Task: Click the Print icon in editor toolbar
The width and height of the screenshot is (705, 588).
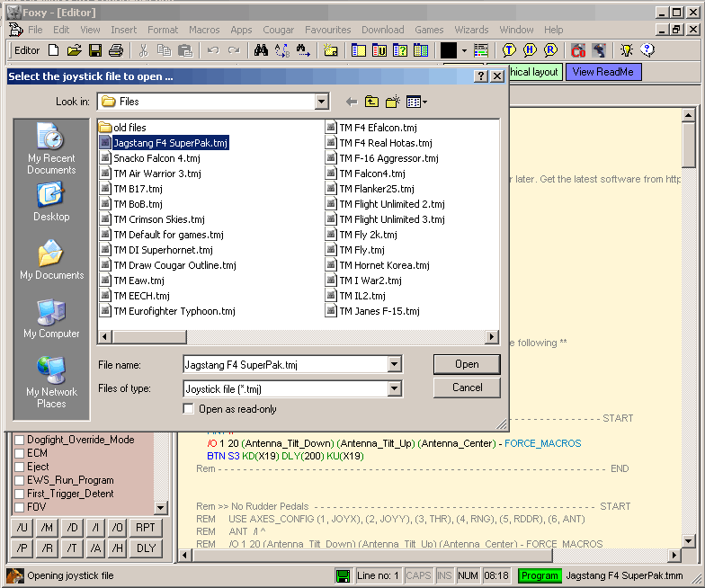Action: point(115,50)
